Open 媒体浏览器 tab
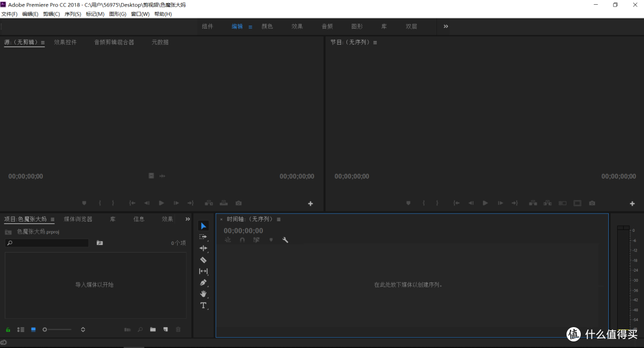 [78, 219]
